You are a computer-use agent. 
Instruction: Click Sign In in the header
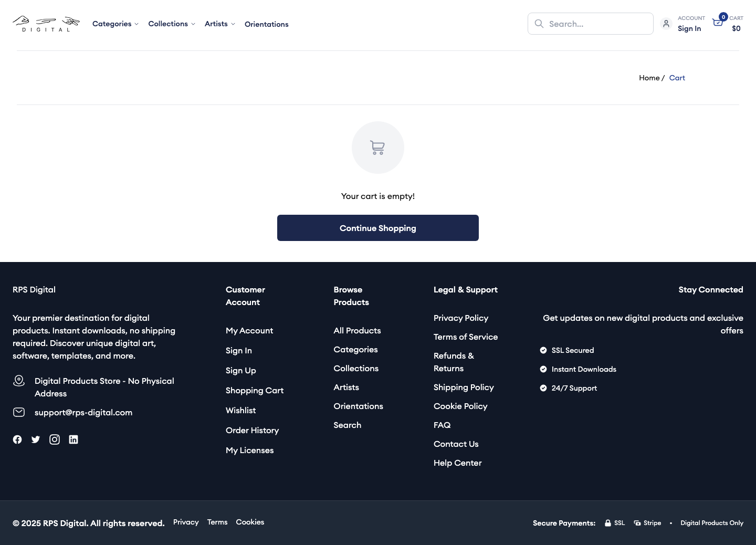(x=689, y=28)
